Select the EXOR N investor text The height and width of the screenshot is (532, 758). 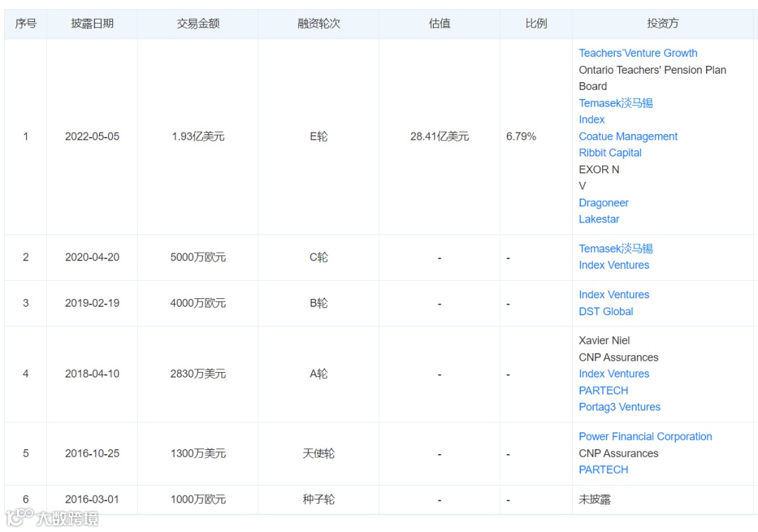pos(599,170)
